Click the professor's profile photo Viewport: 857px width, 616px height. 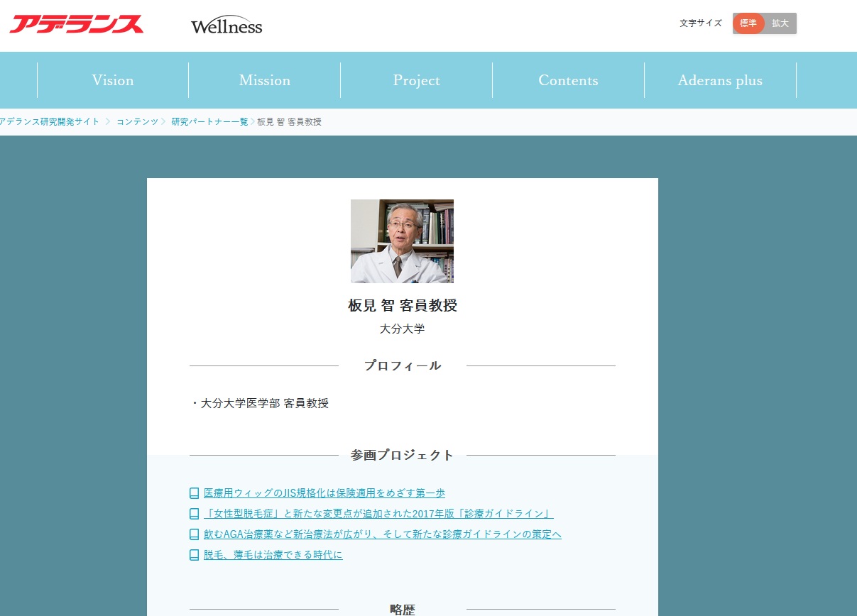click(x=402, y=241)
